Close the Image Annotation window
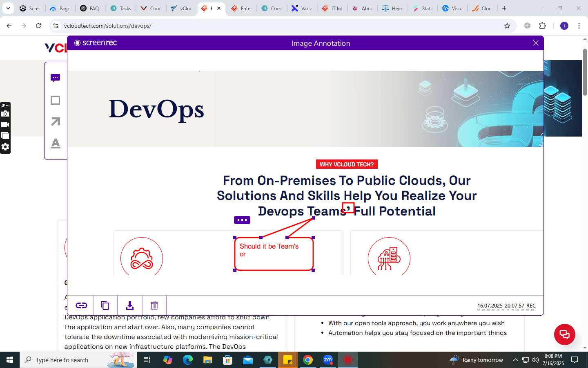 (x=536, y=43)
